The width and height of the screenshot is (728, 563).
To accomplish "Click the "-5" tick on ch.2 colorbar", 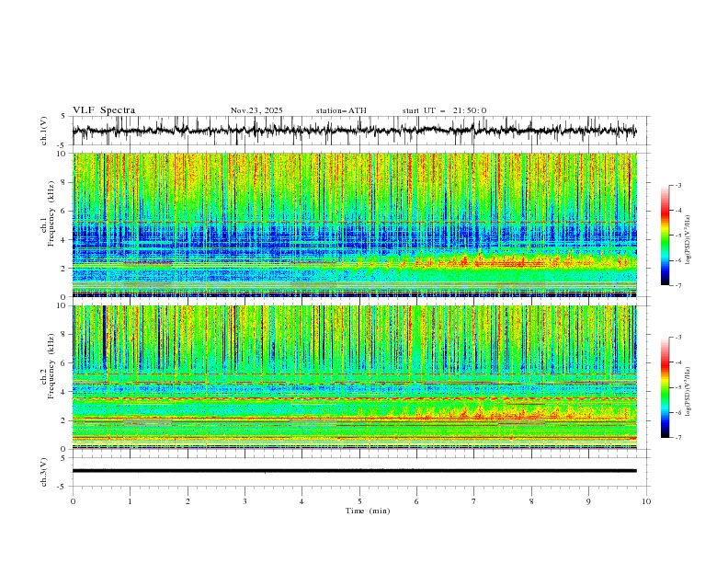I will (x=678, y=387).
